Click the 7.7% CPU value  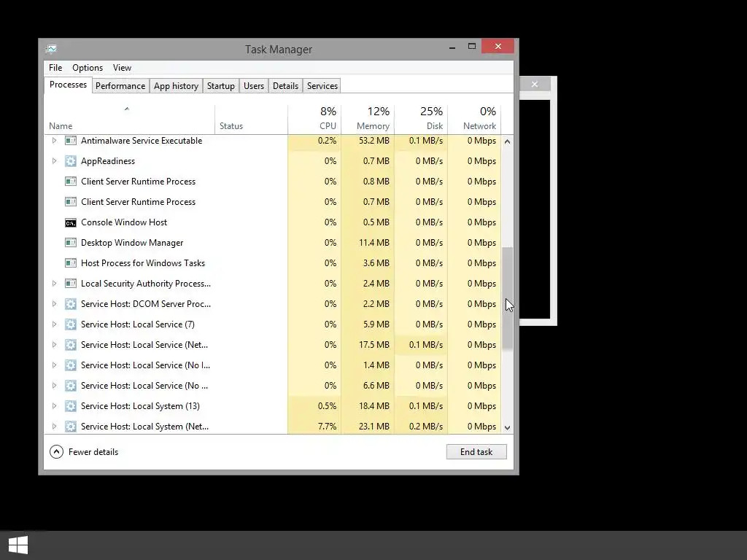[327, 426]
